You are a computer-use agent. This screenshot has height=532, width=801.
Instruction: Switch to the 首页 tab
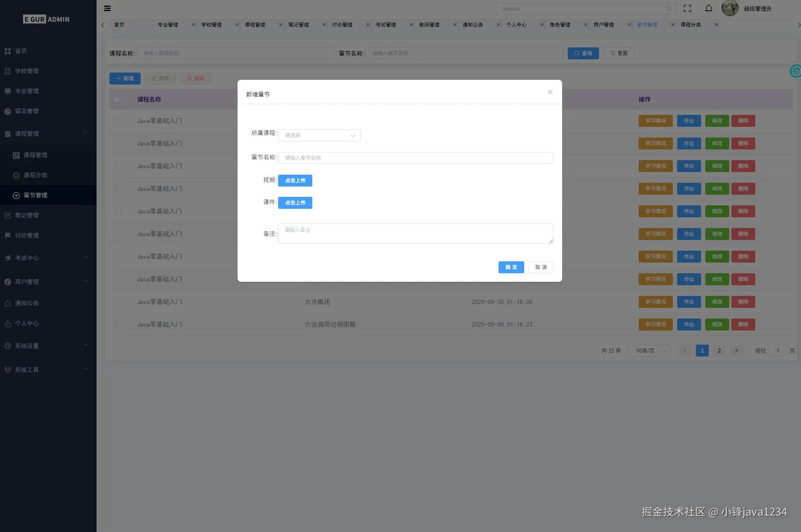pos(119,25)
